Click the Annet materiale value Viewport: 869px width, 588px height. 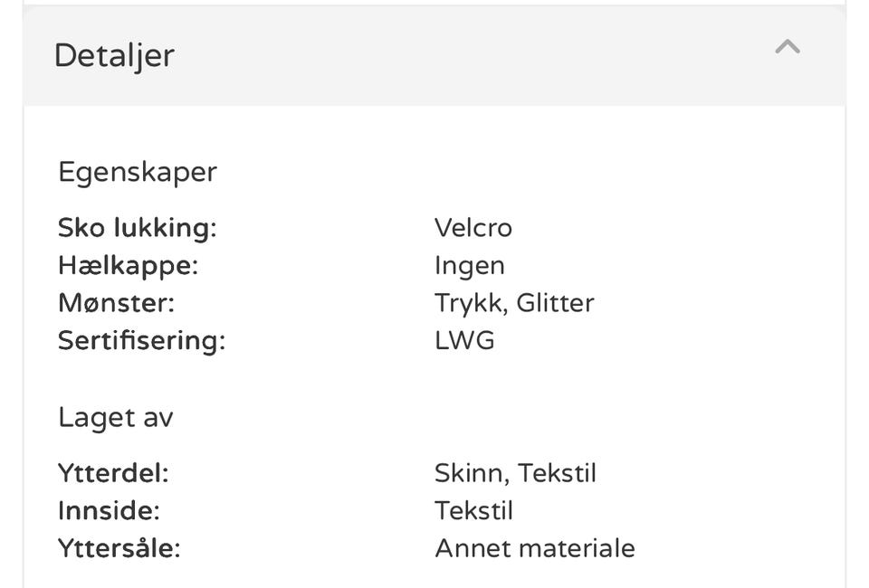coord(535,549)
